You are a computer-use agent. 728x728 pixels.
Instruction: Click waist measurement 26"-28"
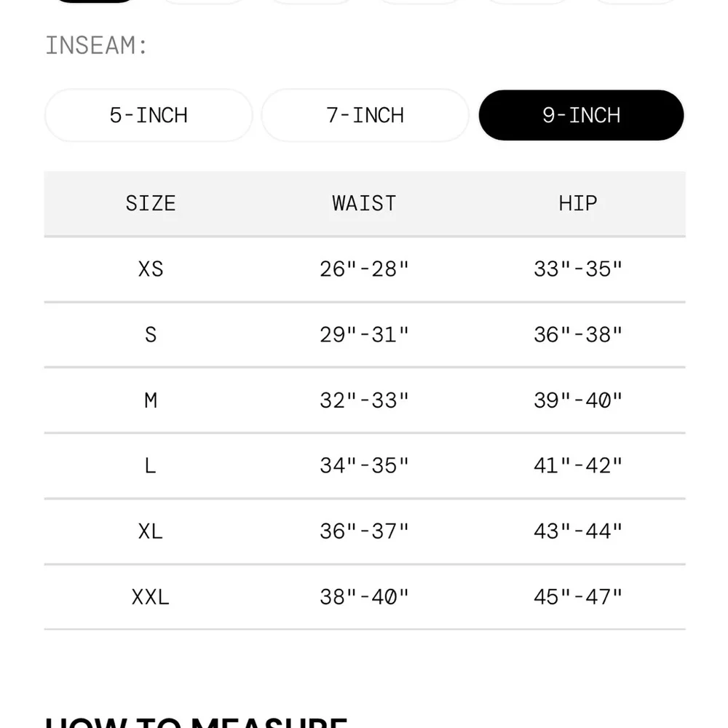(365, 269)
